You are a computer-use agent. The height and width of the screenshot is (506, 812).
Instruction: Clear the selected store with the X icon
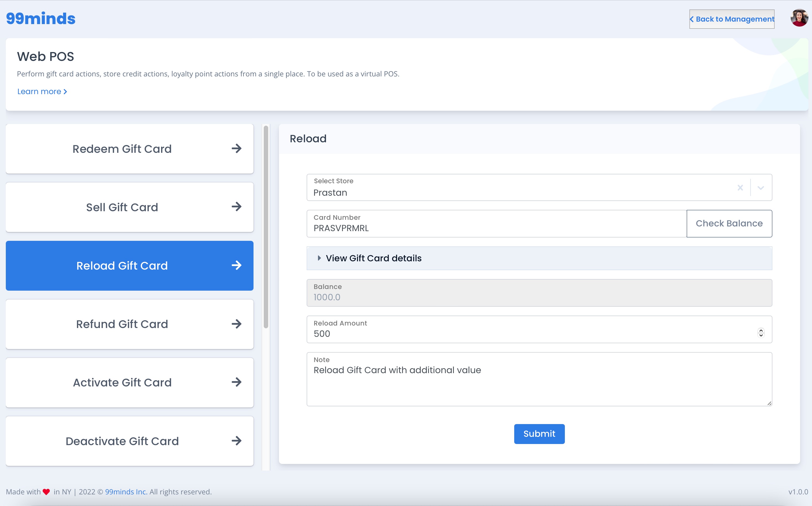click(x=740, y=188)
